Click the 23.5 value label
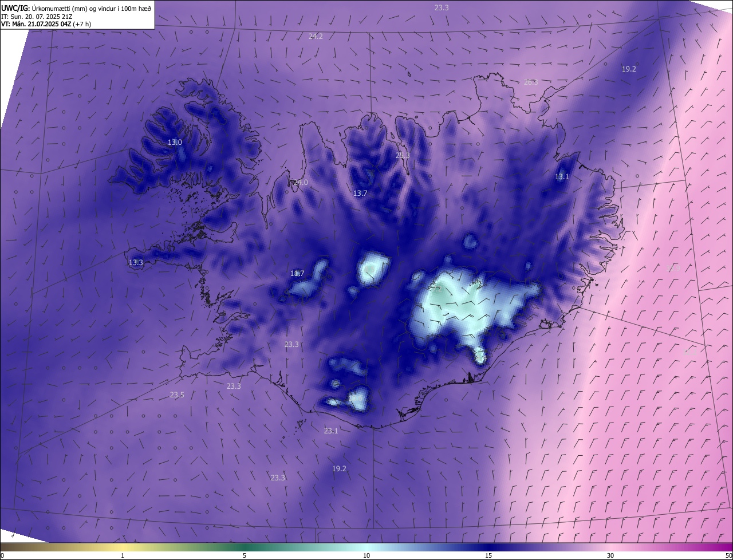The width and height of the screenshot is (733, 560). tap(177, 395)
